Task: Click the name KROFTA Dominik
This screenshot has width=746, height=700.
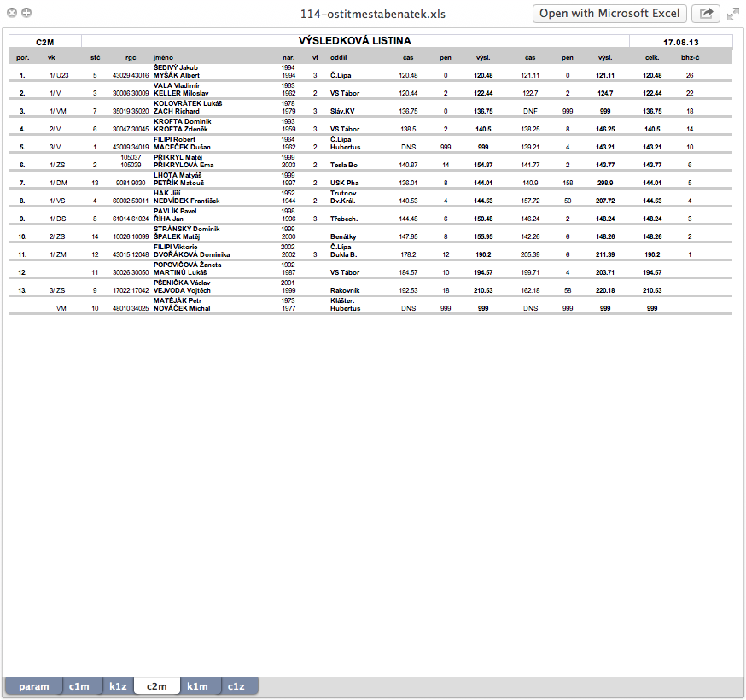Action: [x=182, y=121]
